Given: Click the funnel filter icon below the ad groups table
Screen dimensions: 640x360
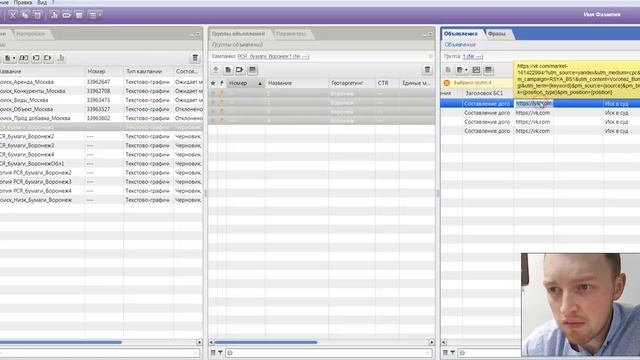Looking at the screenshot, I should [220, 353].
